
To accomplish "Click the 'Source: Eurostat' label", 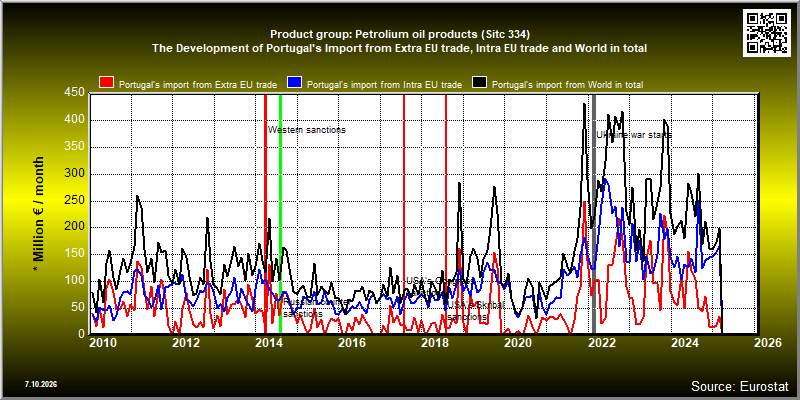I will pyautogui.click(x=740, y=386).
